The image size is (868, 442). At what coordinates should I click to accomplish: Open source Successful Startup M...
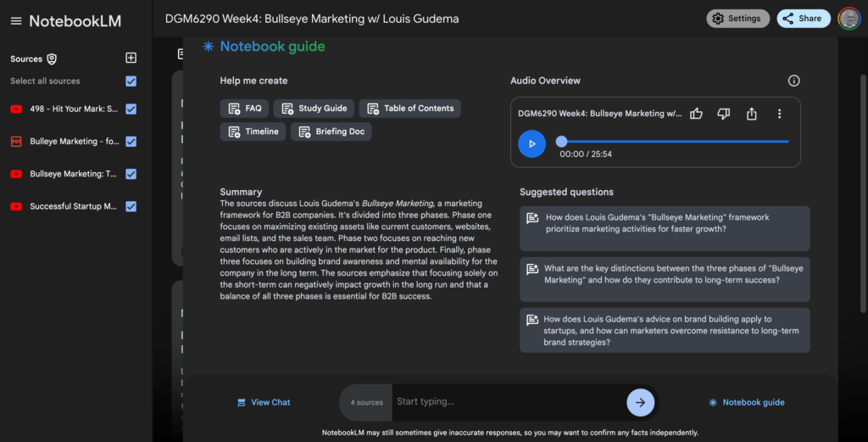pos(73,206)
